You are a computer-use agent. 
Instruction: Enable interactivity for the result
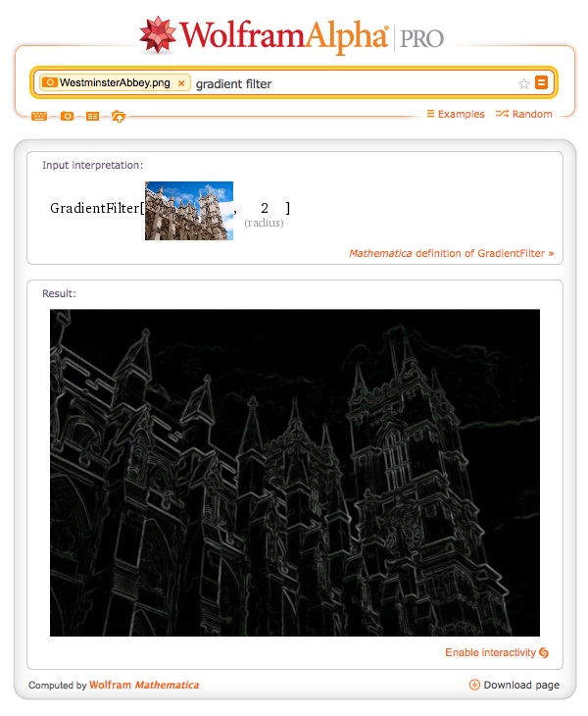[496, 652]
